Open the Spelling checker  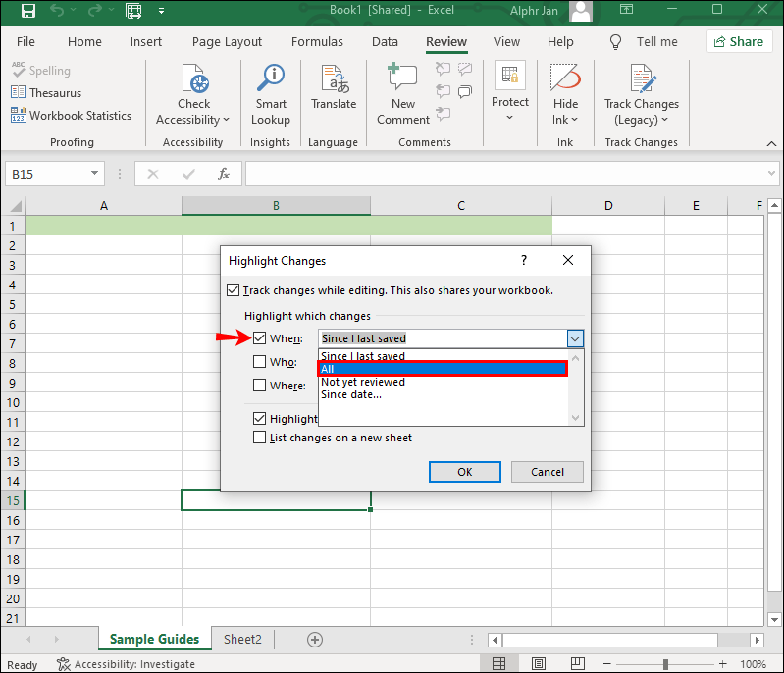click(41, 71)
